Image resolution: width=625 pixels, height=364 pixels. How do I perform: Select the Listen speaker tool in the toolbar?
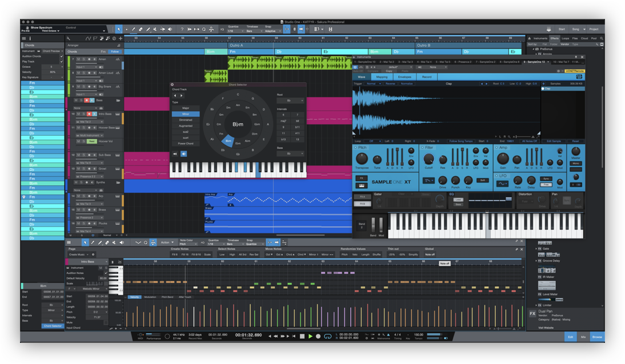170,29
